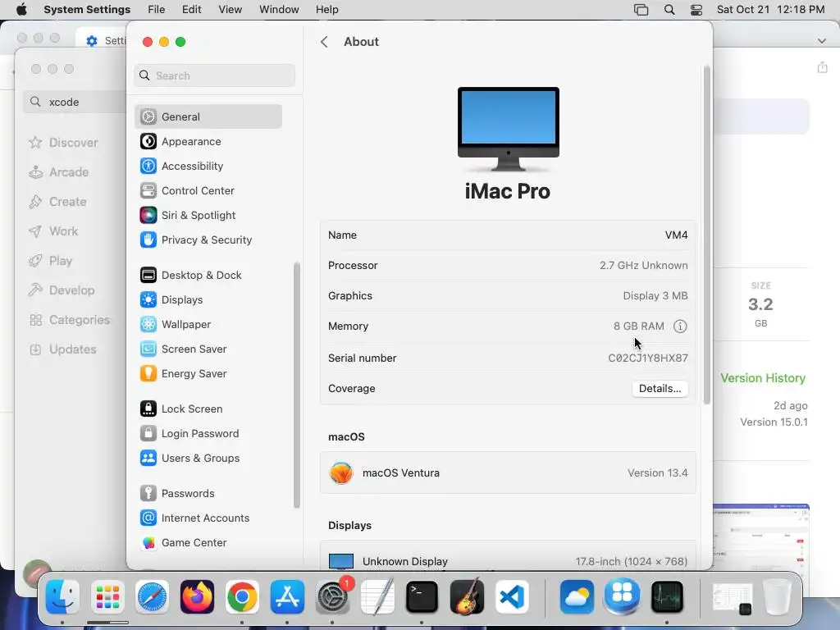Click the Memory info icon
Viewport: 840px width, 630px height.
680,326
